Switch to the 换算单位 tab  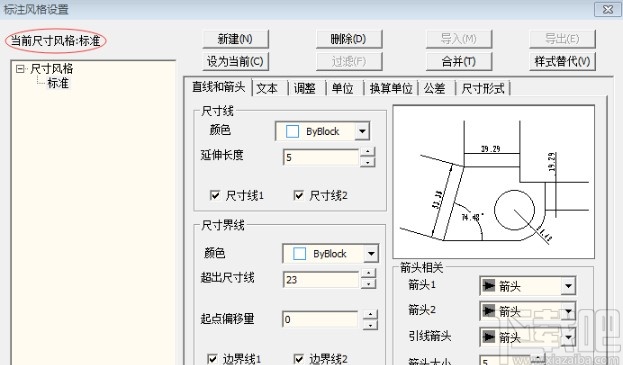[391, 89]
